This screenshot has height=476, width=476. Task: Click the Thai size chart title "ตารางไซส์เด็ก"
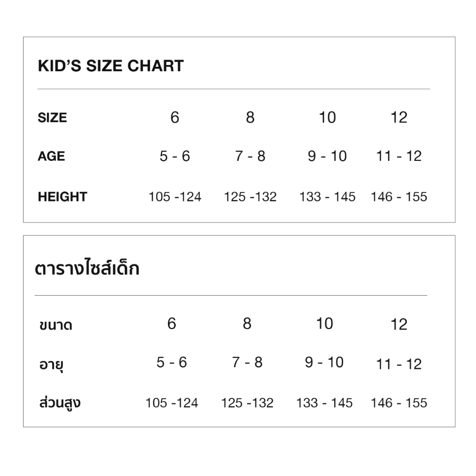[x=87, y=270]
